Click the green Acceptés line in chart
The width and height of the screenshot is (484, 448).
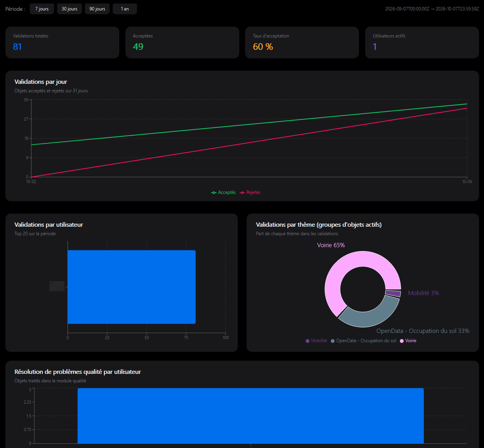pyautogui.click(x=249, y=124)
